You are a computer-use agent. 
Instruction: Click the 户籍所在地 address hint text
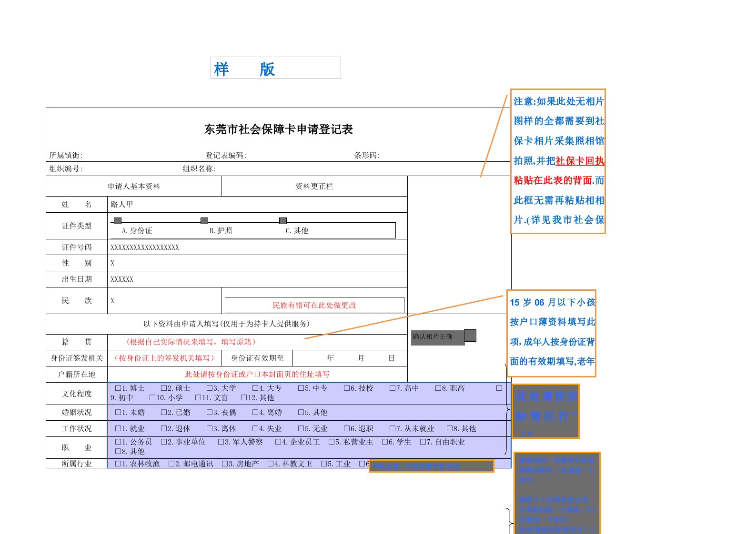257,375
